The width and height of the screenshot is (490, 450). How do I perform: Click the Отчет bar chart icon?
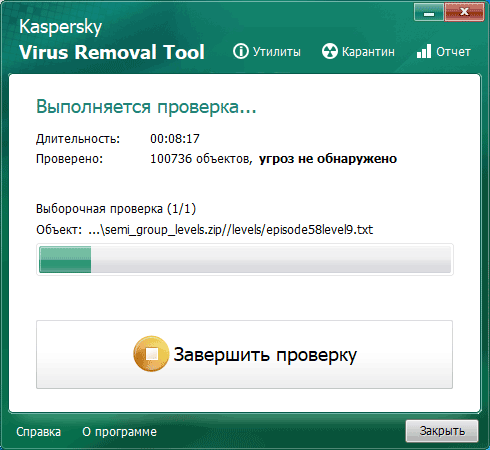pos(424,51)
